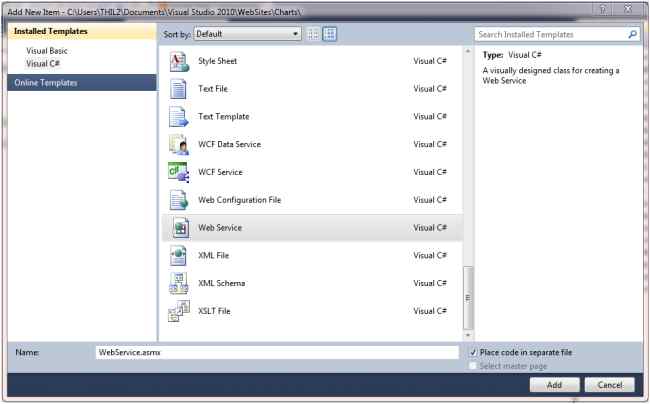Click the disabled Select master page checkbox
This screenshot has width=650, height=404.
473,366
